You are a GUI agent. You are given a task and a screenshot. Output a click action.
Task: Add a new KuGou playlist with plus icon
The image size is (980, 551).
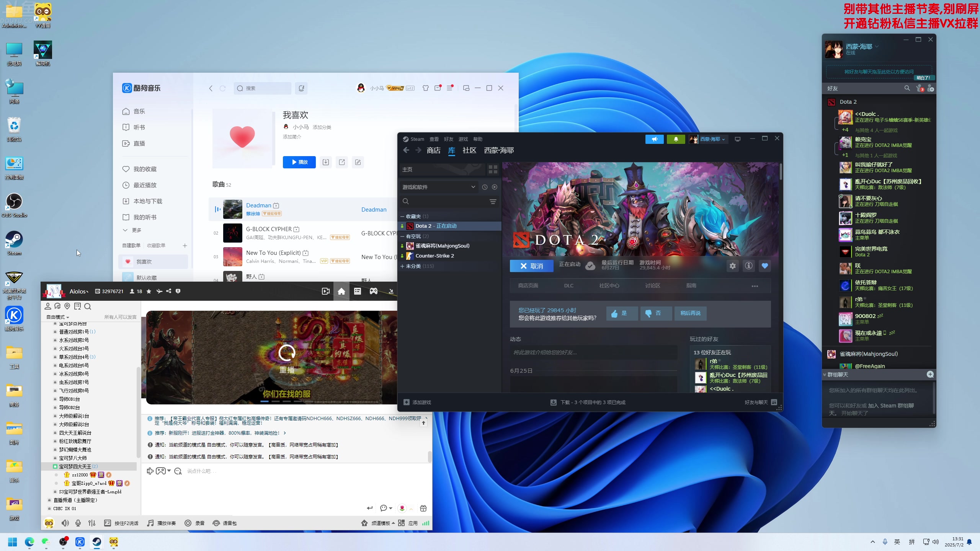185,246
